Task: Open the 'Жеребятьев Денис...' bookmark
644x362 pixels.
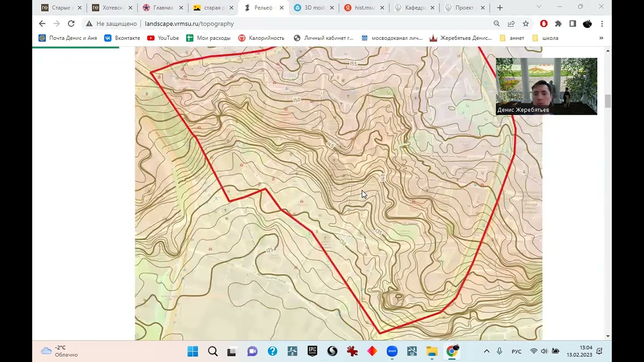Action: pyautogui.click(x=461, y=38)
